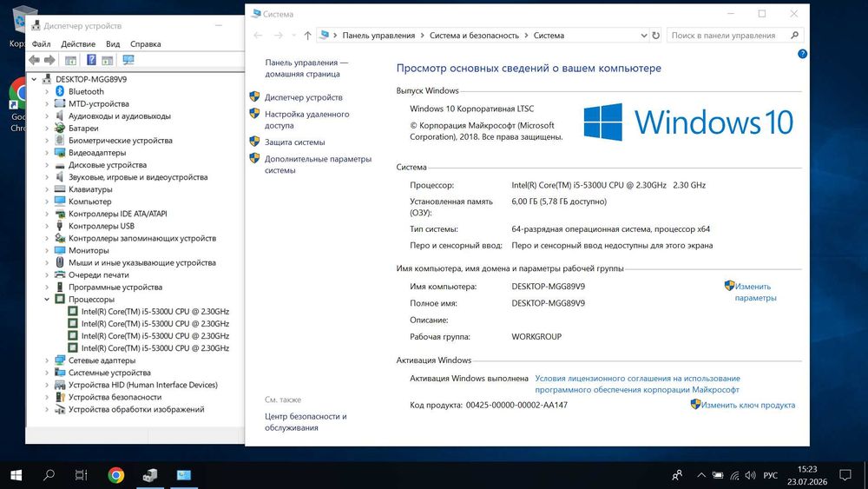The image size is (868, 489).
Task: Select Устройства HID (Human Interface Devices)
Action: 143,385
